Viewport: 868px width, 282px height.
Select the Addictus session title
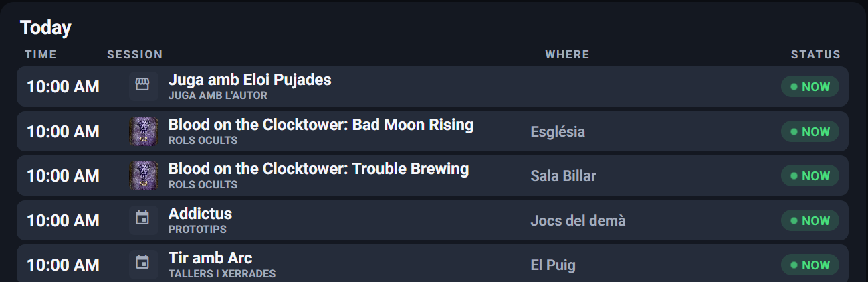tap(200, 214)
